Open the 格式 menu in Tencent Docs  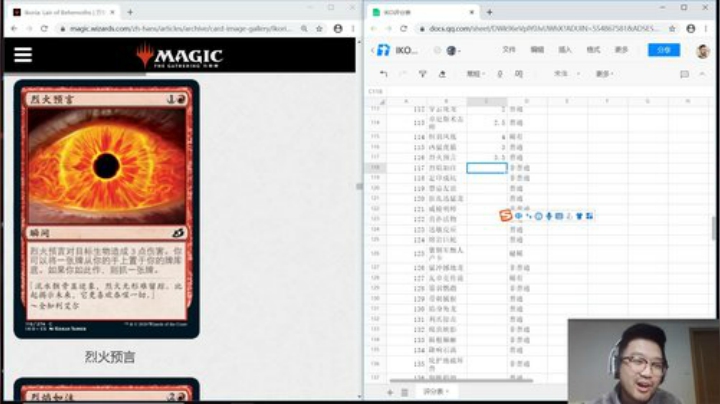pyautogui.click(x=593, y=50)
